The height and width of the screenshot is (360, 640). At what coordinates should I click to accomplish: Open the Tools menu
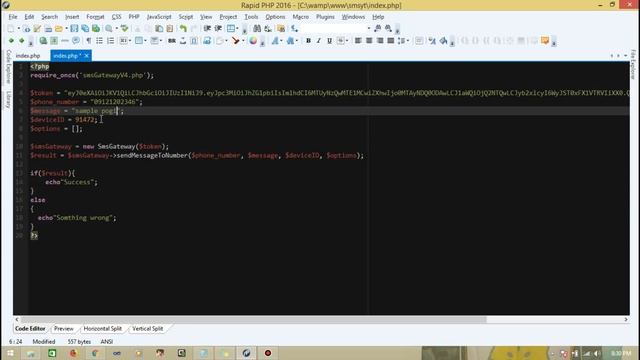pos(251,17)
